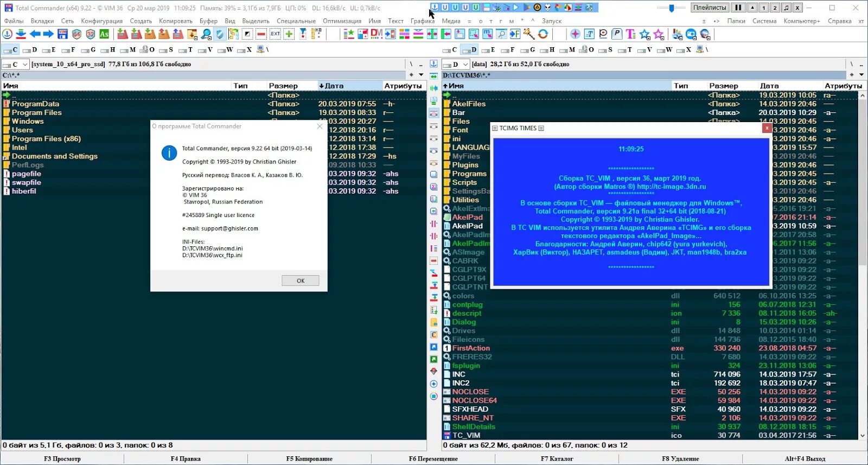Screen dimensions: 868x465
Task: Click F3 Просмотр function button
Action: coord(62,458)
